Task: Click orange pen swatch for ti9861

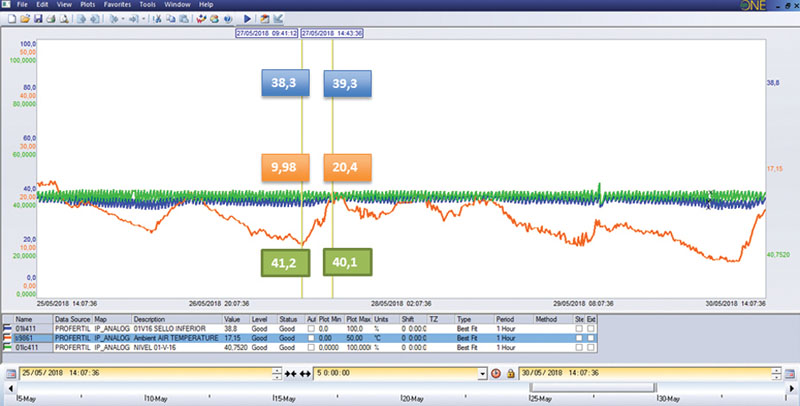Action: point(7,338)
